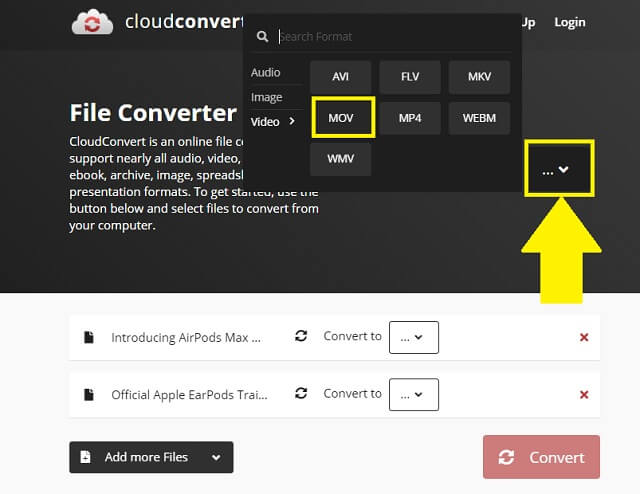Image resolution: width=640 pixels, height=494 pixels.
Task: Click the file icon beside Official Apple EarPods
Action: click(89, 394)
